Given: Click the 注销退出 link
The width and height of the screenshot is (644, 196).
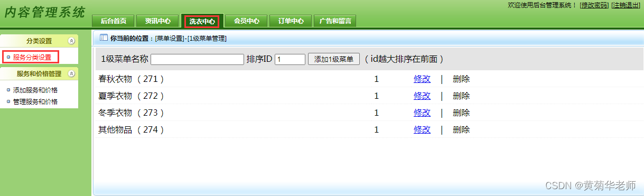Looking at the screenshot, I should pyautogui.click(x=626, y=5).
